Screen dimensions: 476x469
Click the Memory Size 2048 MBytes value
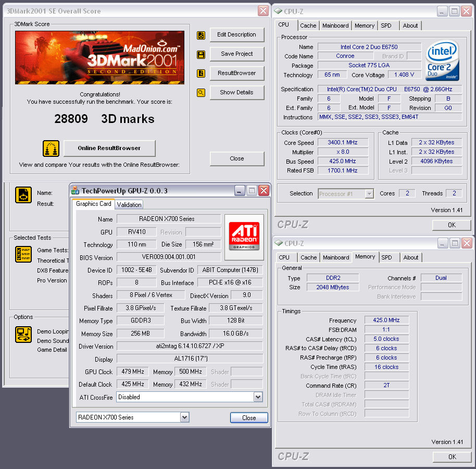[x=333, y=287]
